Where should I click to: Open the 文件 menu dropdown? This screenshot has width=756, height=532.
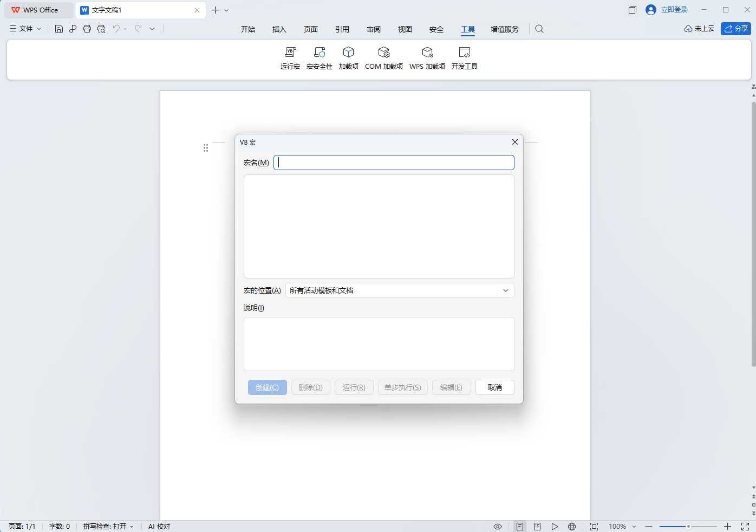(25, 29)
